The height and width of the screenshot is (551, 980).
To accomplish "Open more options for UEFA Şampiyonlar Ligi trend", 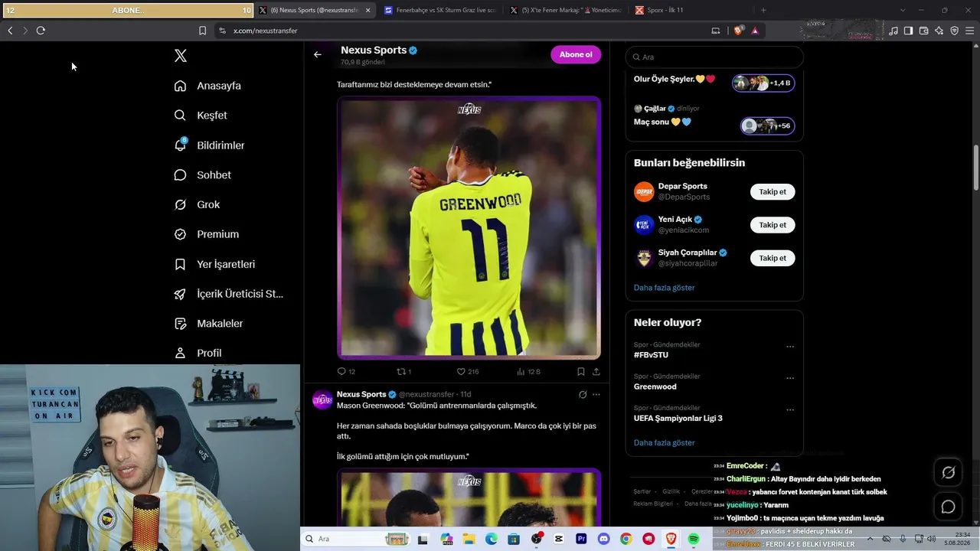I will pos(790,410).
